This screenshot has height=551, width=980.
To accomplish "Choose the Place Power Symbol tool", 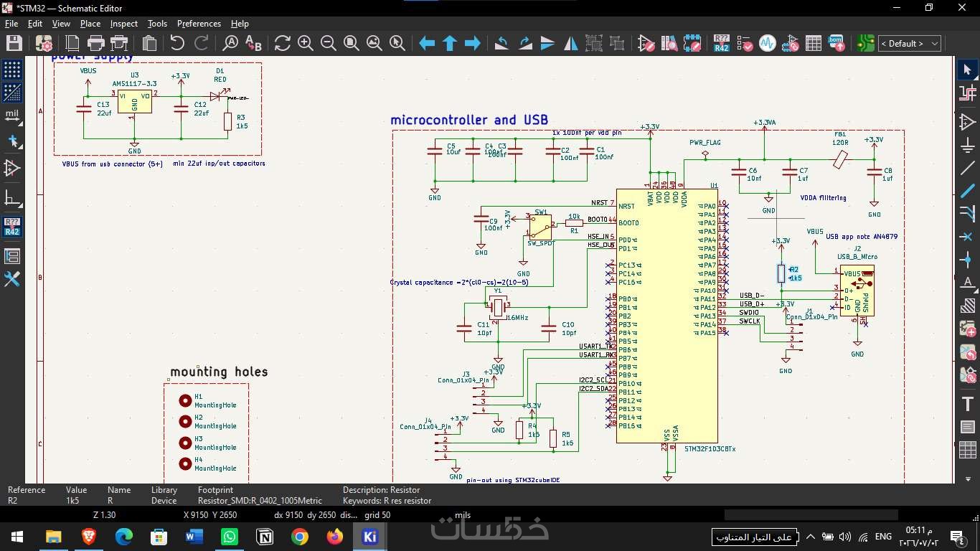I will (x=967, y=145).
